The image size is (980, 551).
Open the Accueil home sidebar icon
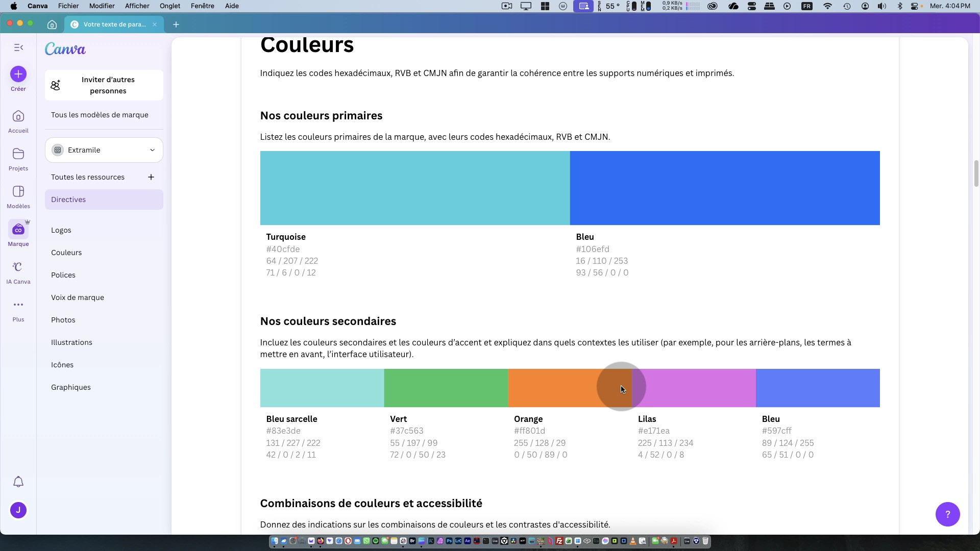(x=18, y=117)
